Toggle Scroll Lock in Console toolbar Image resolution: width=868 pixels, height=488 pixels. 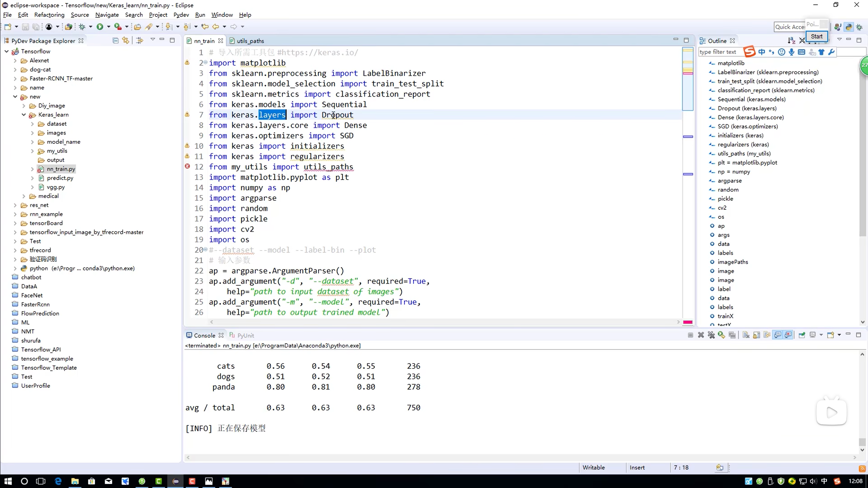coord(756,335)
